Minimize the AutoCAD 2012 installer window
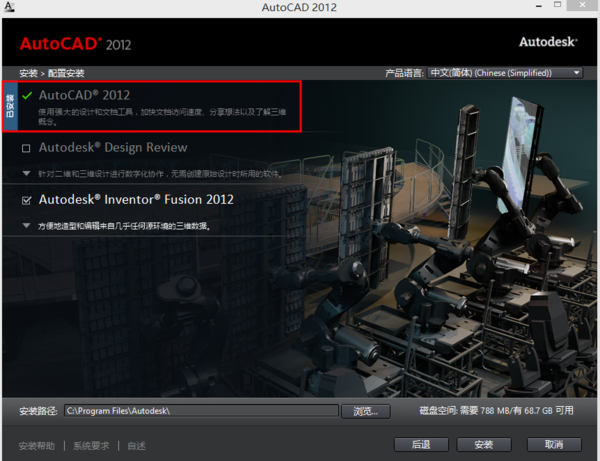 tap(539, 6)
